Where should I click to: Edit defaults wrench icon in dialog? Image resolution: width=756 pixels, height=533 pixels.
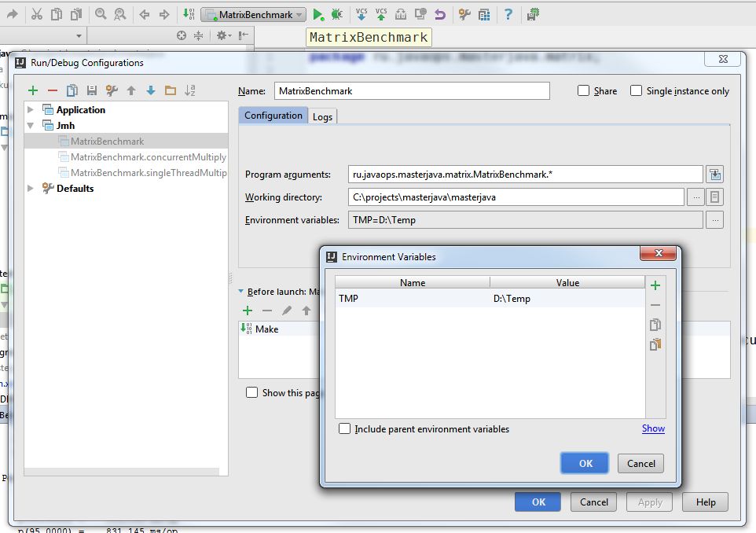(112, 90)
